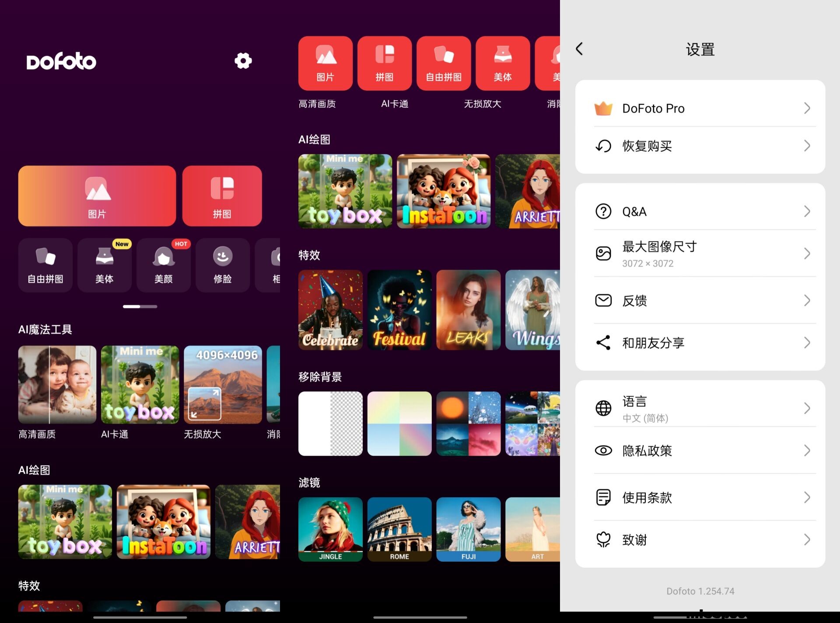Choose the LEAKS effect

click(x=469, y=310)
